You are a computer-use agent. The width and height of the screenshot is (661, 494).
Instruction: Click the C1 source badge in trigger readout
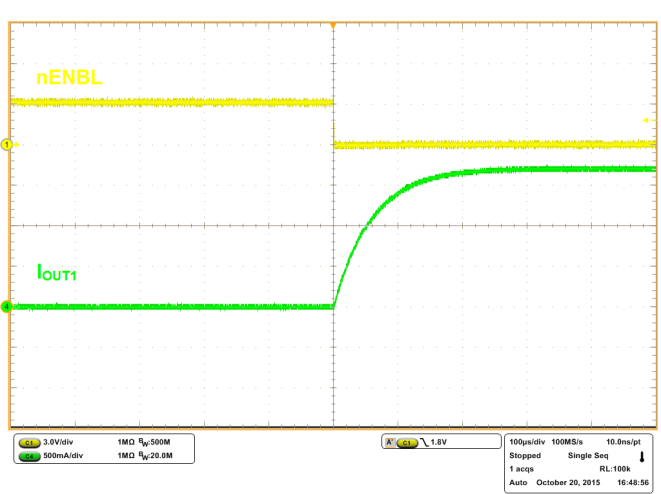point(405,441)
